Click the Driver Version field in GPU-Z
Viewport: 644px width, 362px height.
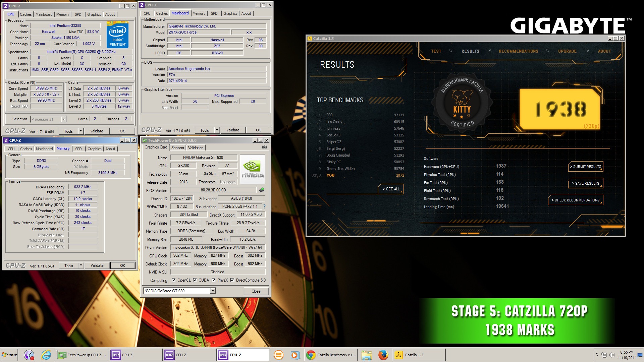pyautogui.click(x=218, y=247)
